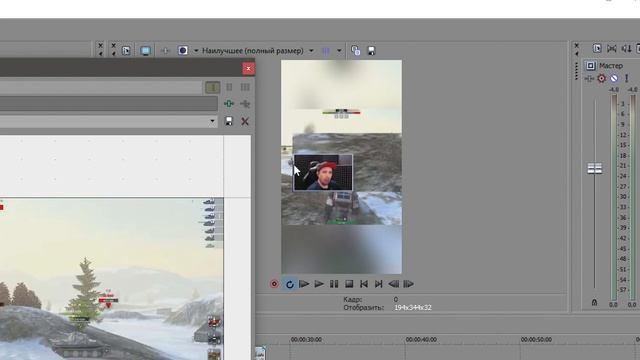Viewport: 640px width, 360px height.
Task: Click the red automation settings gear icon
Action: pyautogui.click(x=602, y=78)
